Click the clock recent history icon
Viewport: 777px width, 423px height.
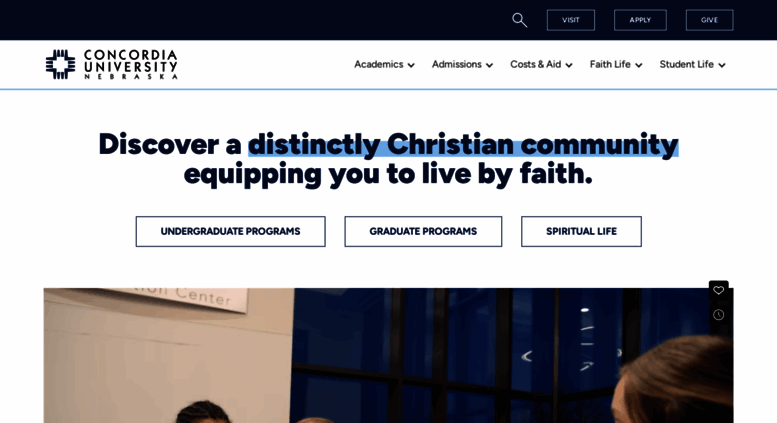point(719,315)
